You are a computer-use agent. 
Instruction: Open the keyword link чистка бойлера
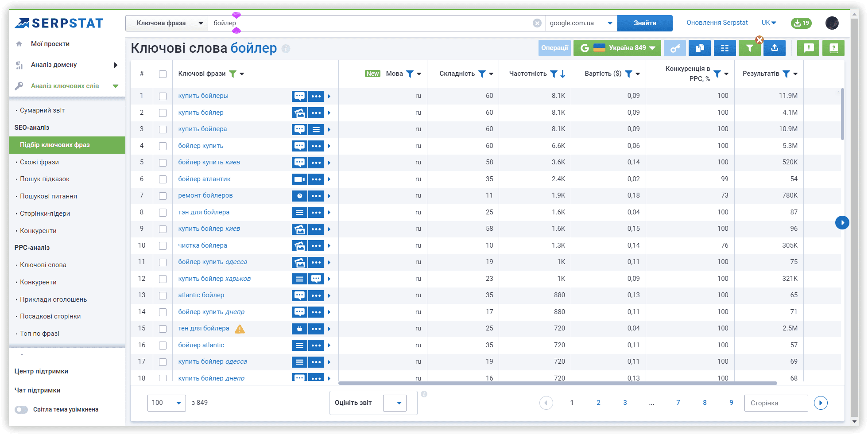202,245
